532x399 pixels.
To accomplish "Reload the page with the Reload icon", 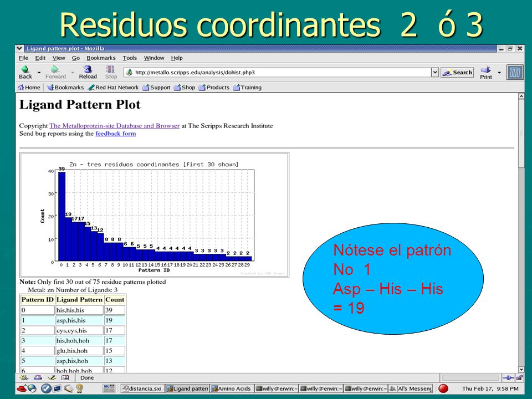I will click(x=88, y=69).
